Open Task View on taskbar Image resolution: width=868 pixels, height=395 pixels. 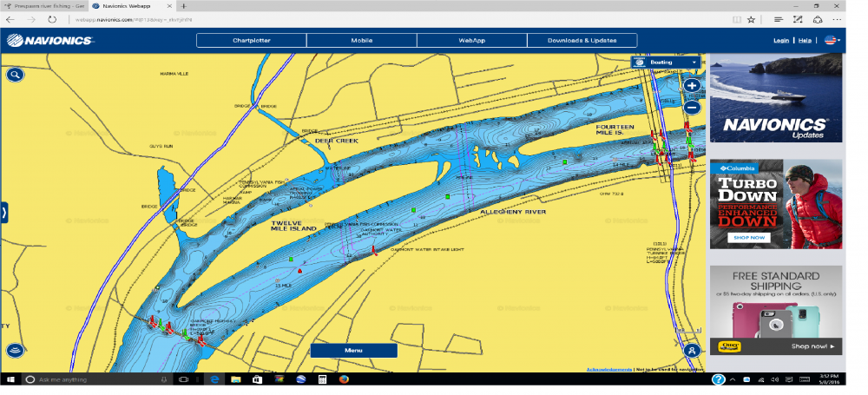click(x=184, y=379)
